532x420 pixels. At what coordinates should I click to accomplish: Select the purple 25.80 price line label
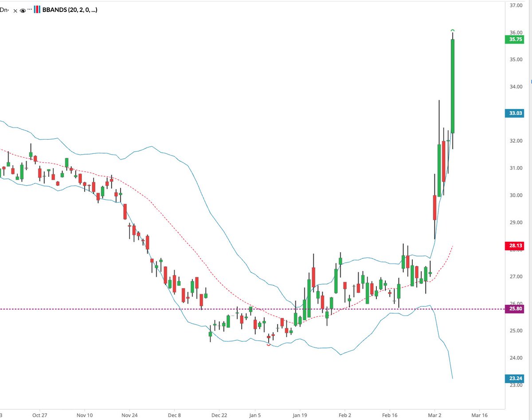(515, 309)
